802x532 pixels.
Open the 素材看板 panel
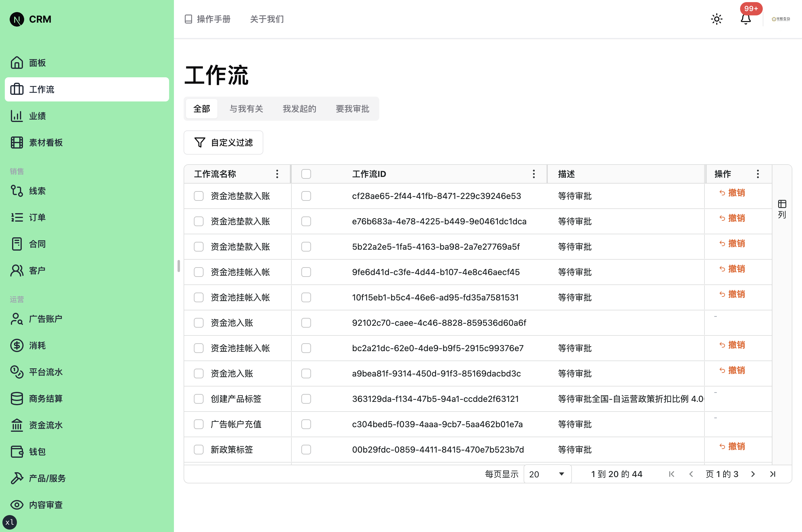click(x=46, y=143)
